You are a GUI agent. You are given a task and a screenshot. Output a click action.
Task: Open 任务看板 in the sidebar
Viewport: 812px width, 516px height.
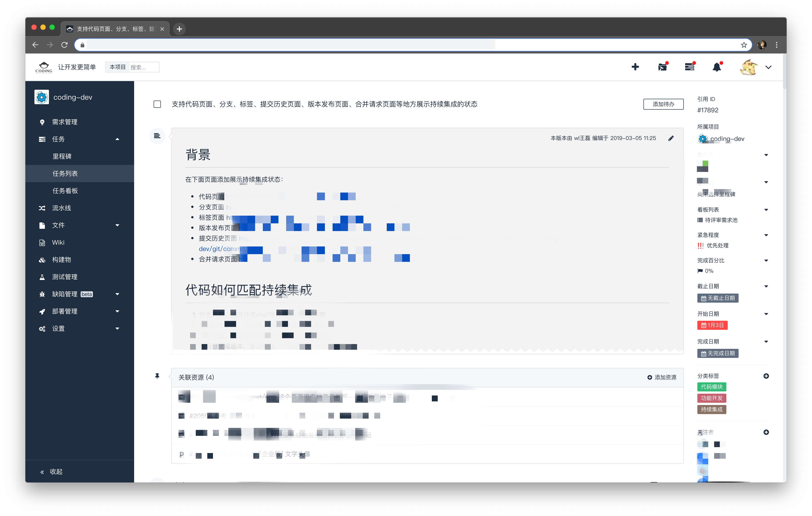[65, 190]
